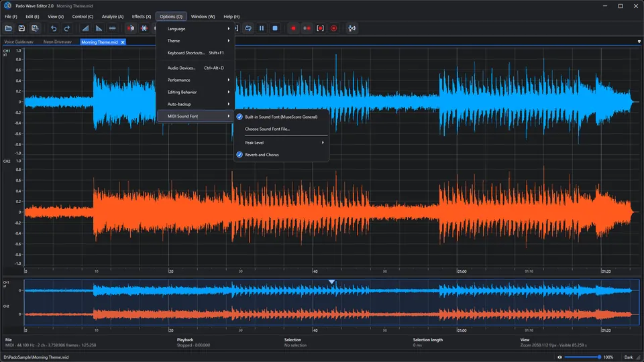Expand the Editing Behavior submenu

tap(195, 92)
